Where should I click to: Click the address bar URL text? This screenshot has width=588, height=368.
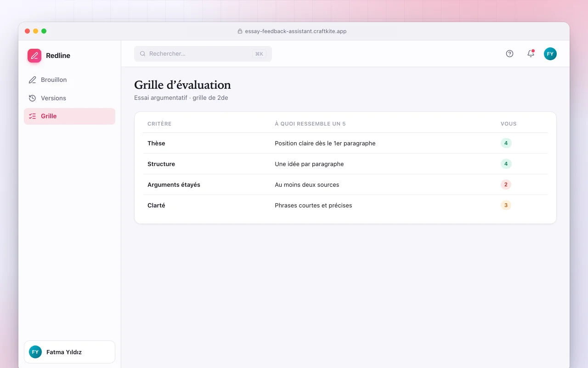[x=296, y=31]
